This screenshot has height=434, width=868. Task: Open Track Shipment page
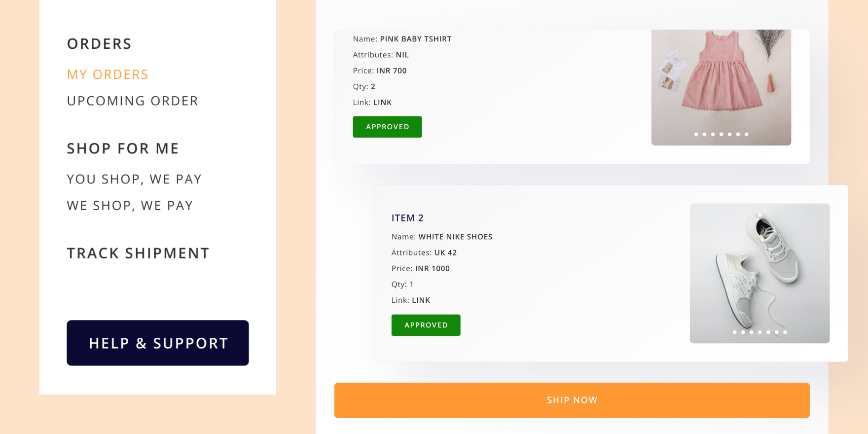click(138, 253)
